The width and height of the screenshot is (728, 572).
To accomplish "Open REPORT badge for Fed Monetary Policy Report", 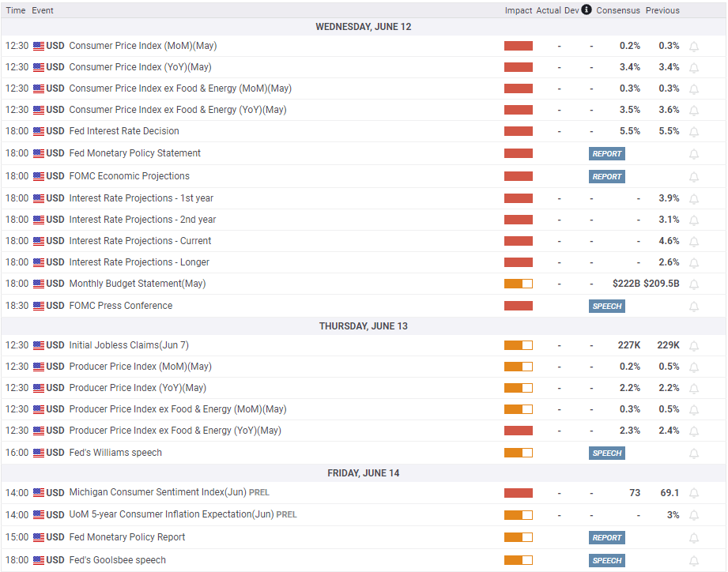I will click(x=607, y=538).
